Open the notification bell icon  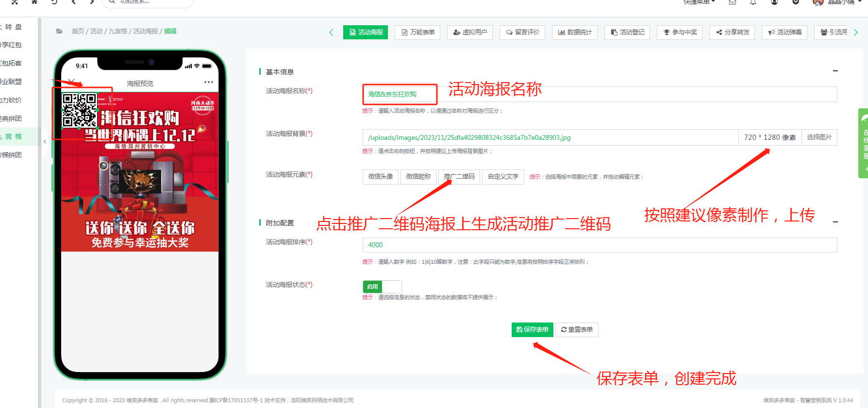coord(753,2)
